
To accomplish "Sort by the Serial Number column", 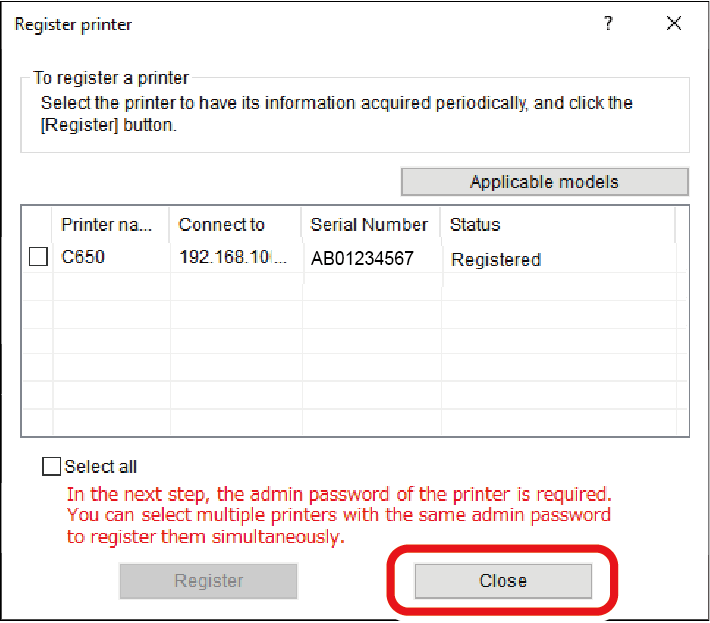I will pyautogui.click(x=368, y=224).
